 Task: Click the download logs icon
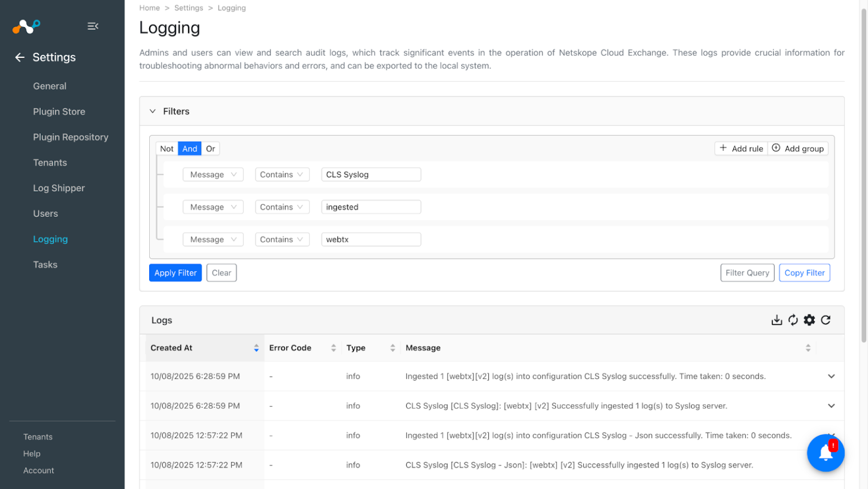pyautogui.click(x=776, y=320)
